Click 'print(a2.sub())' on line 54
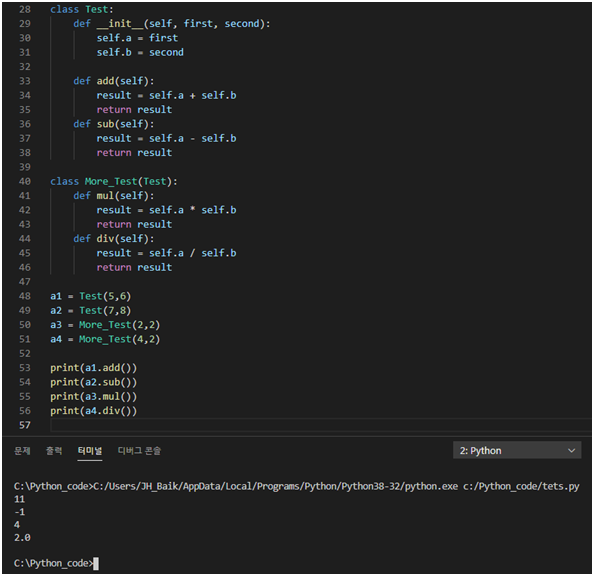The height and width of the screenshot is (576, 594). coord(94,382)
